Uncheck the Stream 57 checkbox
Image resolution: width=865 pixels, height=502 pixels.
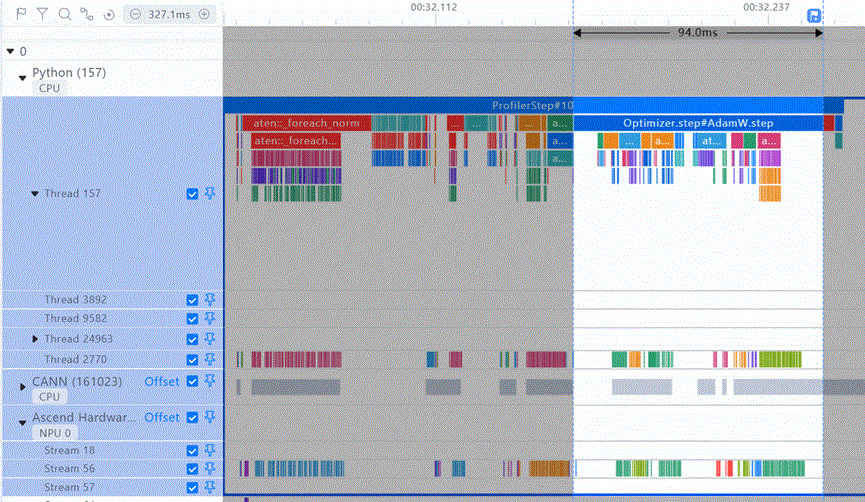pyautogui.click(x=192, y=488)
